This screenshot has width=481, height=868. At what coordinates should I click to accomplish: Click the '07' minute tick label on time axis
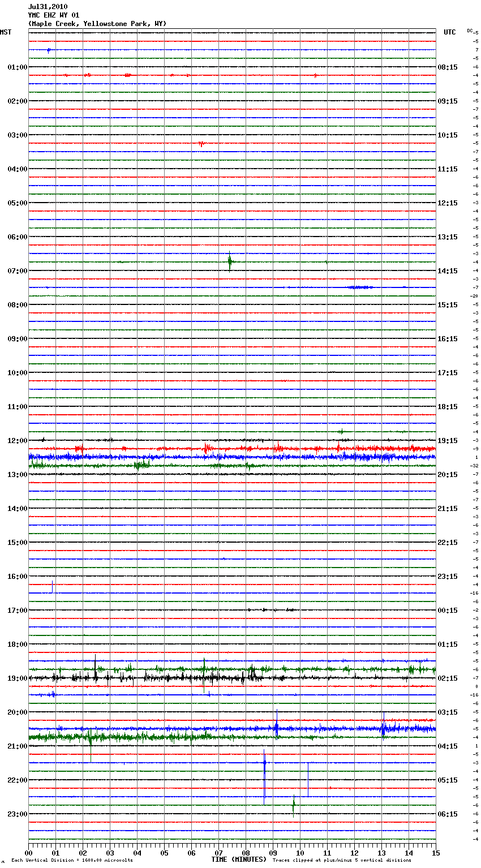(218, 852)
